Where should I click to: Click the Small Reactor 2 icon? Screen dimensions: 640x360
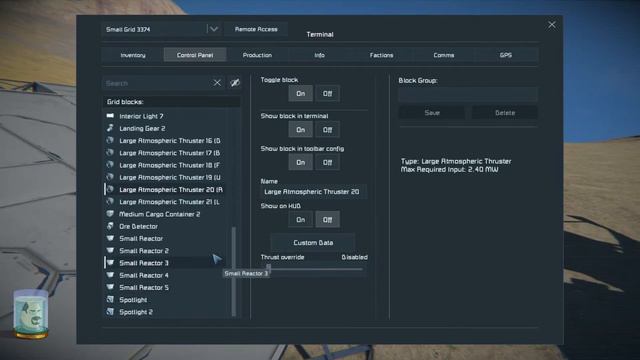coord(110,251)
